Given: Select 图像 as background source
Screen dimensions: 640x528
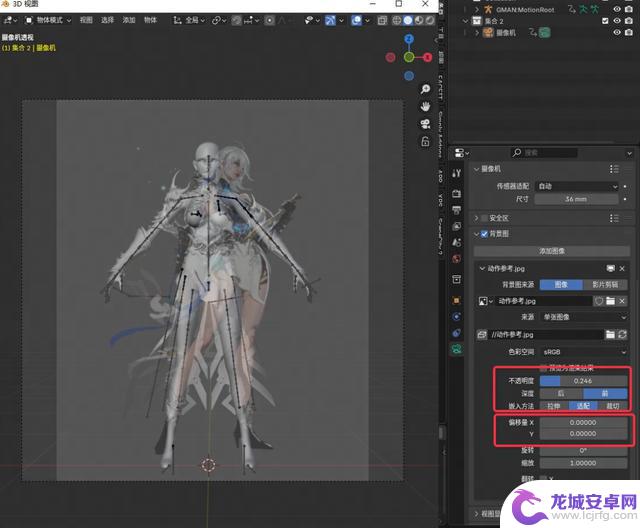Looking at the screenshot, I should (x=561, y=284).
